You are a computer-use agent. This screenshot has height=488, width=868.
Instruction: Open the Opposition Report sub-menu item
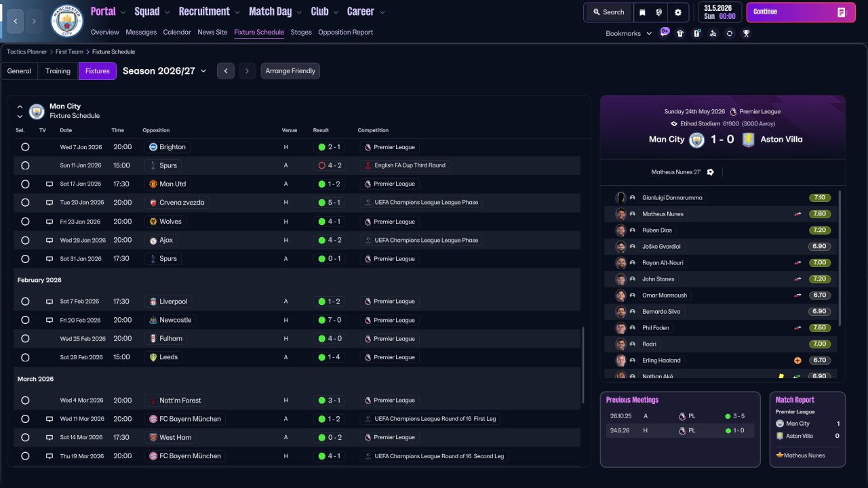(345, 33)
